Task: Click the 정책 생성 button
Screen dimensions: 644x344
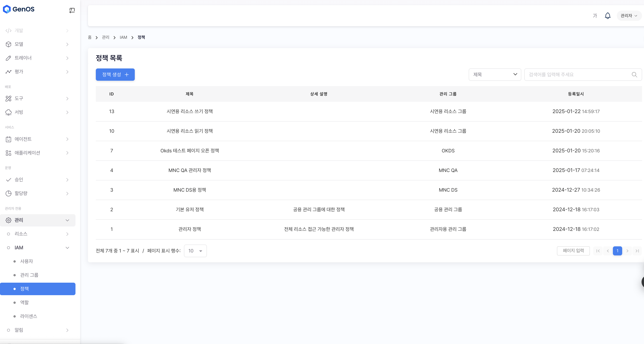Action: pos(115,75)
